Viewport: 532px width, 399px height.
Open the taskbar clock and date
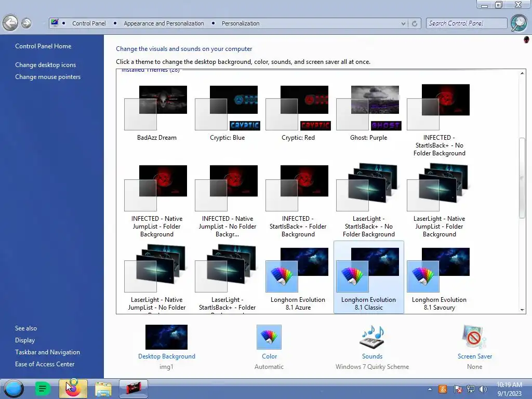(509, 389)
